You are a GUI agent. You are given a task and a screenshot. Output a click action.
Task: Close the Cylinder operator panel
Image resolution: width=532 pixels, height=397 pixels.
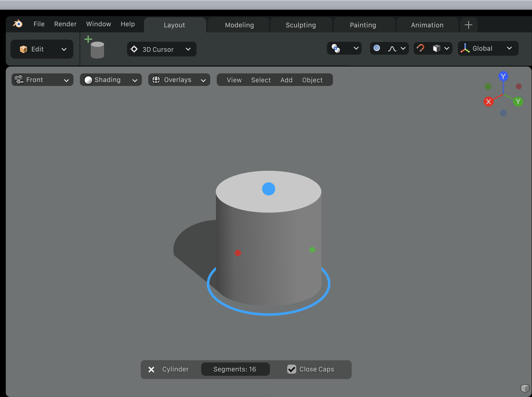152,370
